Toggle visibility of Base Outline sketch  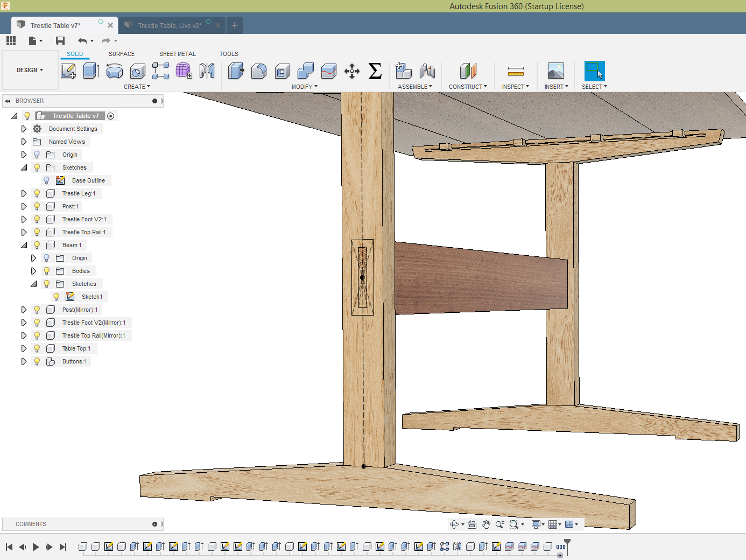pyautogui.click(x=47, y=180)
